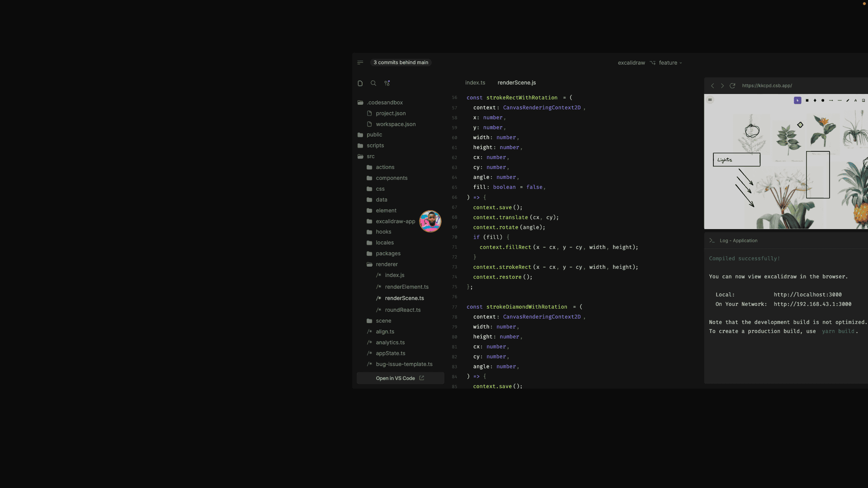Open renderScene.ts file in tree

pyautogui.click(x=400, y=298)
